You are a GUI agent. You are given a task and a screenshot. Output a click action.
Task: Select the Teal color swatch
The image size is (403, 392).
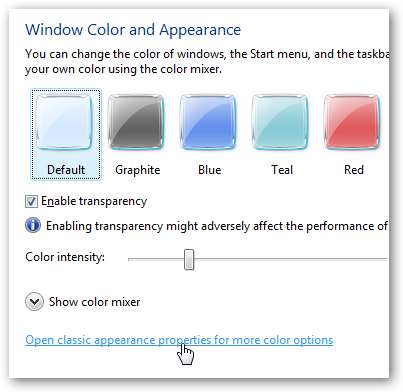[280, 122]
